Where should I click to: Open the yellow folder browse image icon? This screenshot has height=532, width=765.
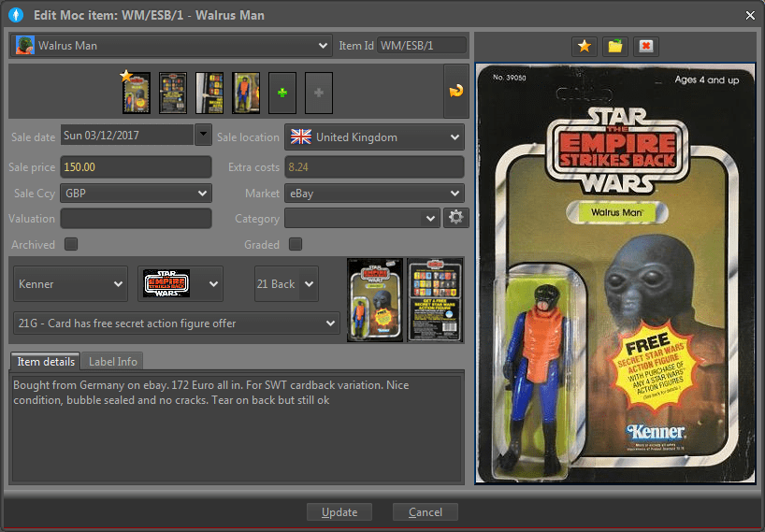614,46
